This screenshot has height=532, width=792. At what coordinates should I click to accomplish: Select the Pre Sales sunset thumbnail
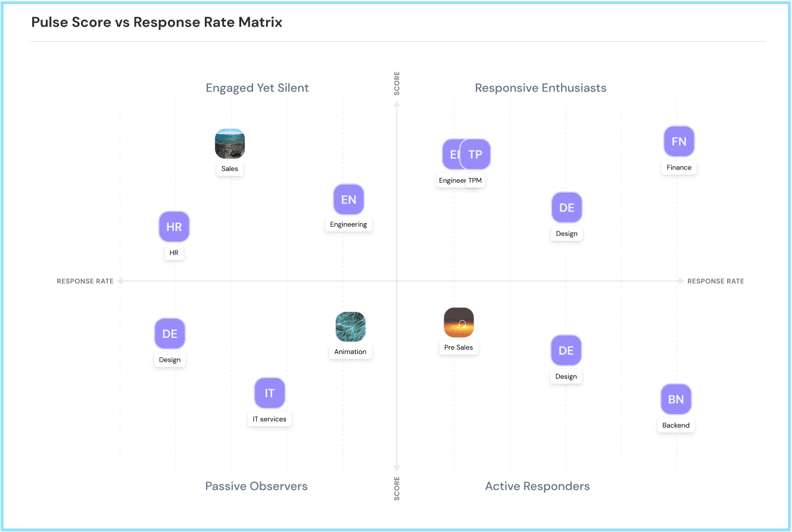click(x=459, y=323)
